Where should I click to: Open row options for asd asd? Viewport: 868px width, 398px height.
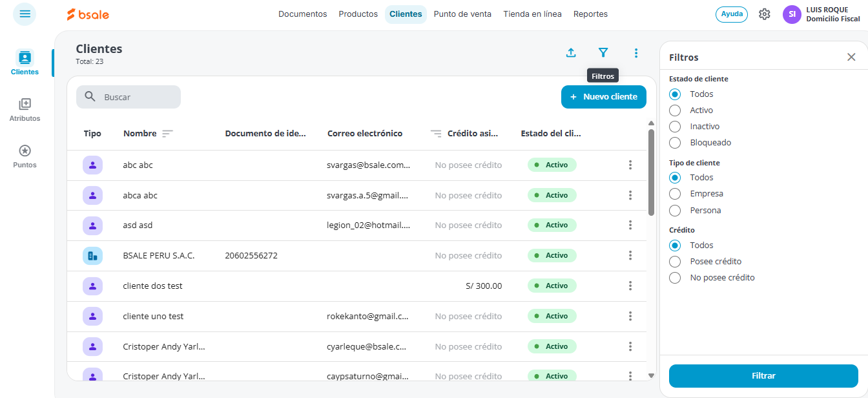point(630,225)
